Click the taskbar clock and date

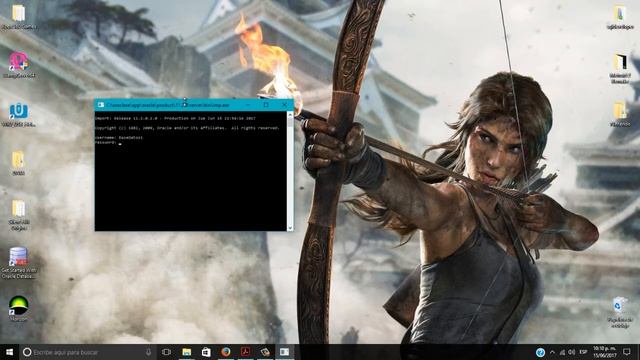click(604, 352)
